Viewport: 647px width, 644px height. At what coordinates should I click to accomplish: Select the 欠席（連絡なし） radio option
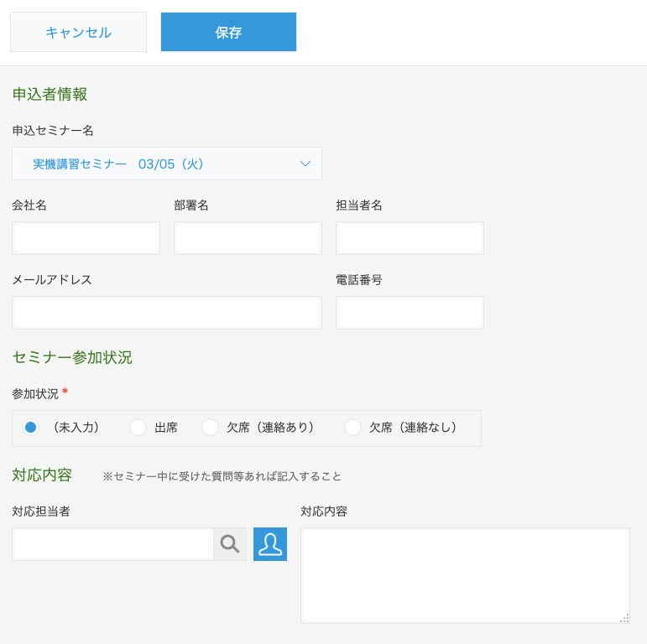click(352, 427)
